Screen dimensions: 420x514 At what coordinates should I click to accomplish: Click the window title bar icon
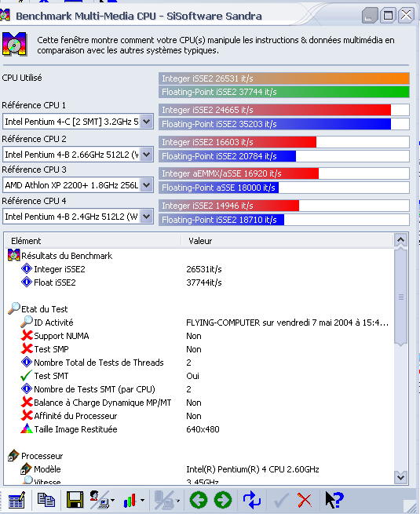(x=5, y=16)
